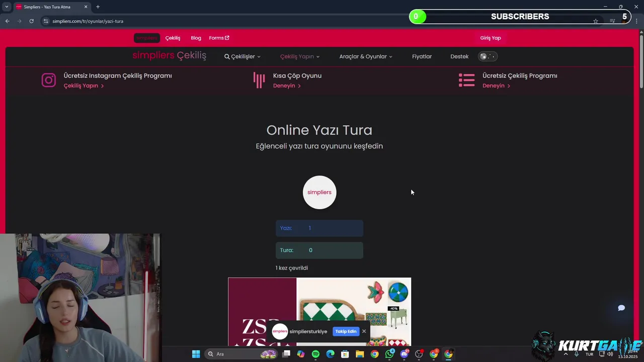Open the Çekiliş link in top bar

(173, 38)
